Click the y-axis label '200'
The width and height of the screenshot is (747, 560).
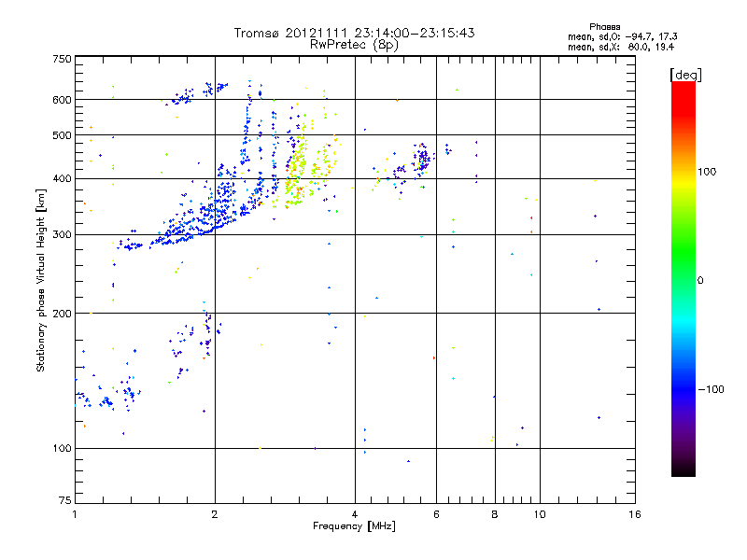click(62, 314)
